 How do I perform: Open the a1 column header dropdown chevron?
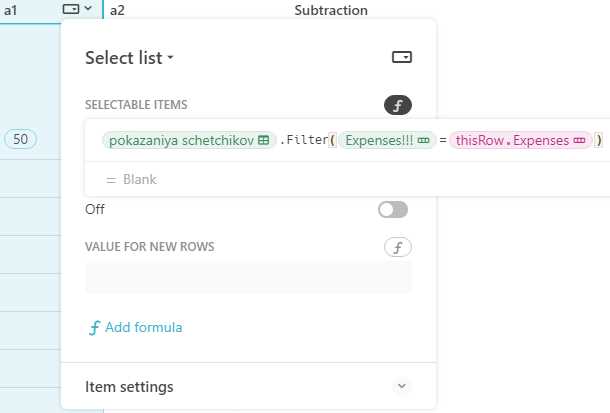[88, 8]
